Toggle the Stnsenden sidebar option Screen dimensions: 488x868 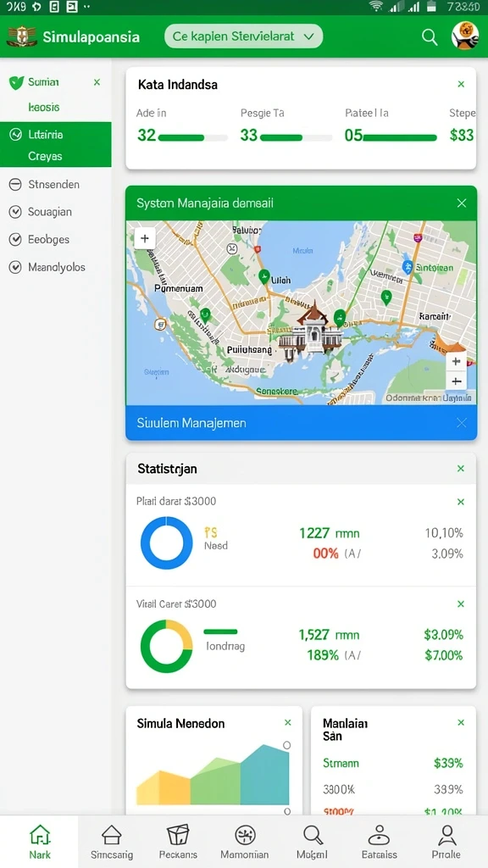coord(15,184)
